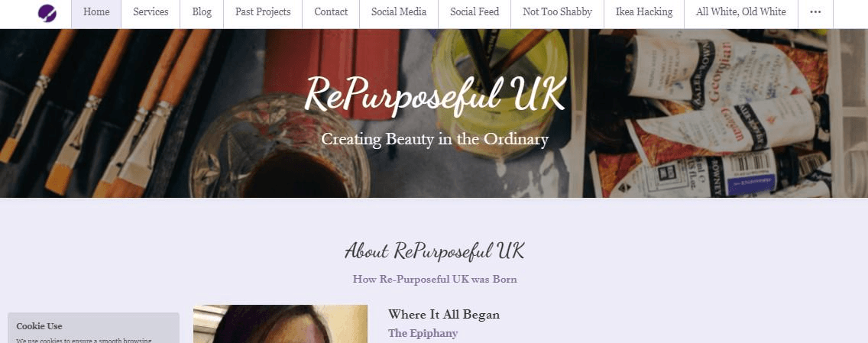Open All White, Old White page
868x343 pixels.
tap(740, 11)
